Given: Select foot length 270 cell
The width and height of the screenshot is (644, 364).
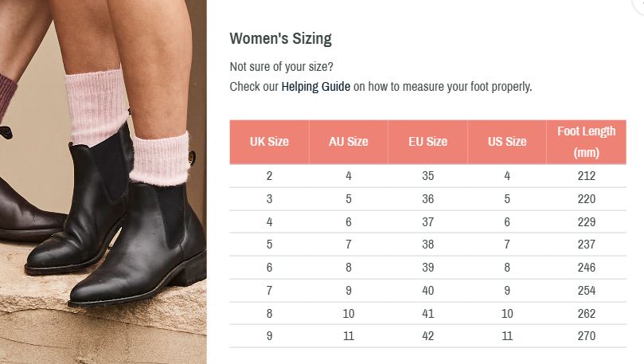Looking at the screenshot, I should 586,336.
